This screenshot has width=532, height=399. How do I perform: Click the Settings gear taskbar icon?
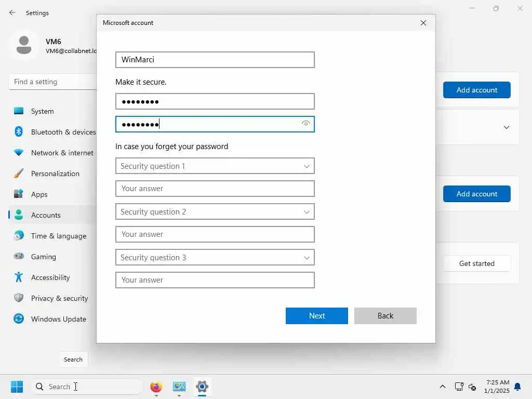202,387
